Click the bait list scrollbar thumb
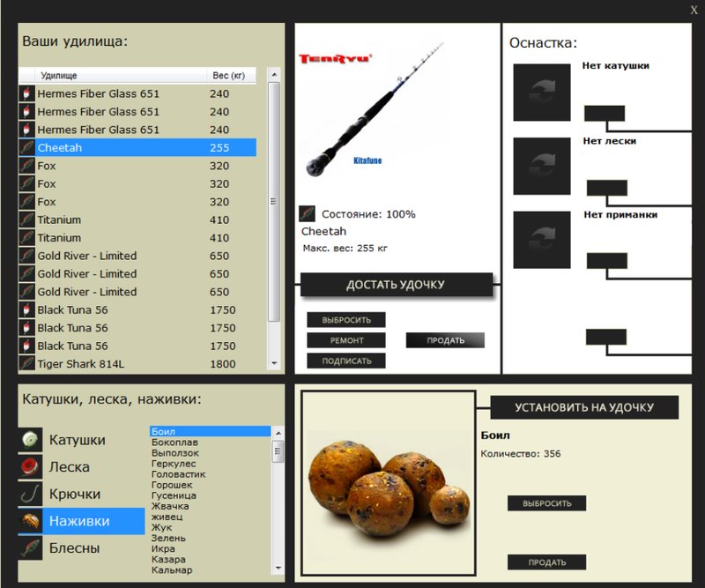Image resolution: width=705 pixels, height=588 pixels. (278, 451)
